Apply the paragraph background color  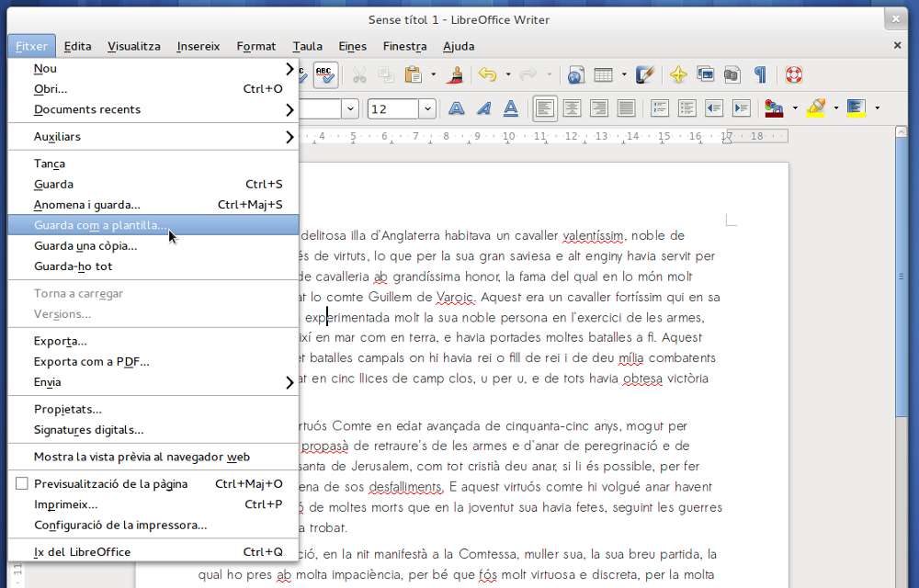click(x=857, y=108)
